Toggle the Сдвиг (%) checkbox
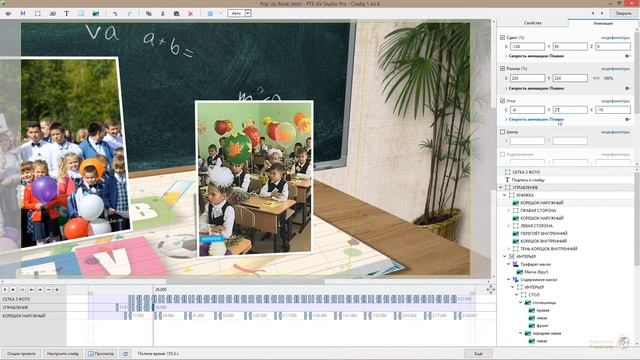This screenshot has height=360, width=640. point(502,37)
